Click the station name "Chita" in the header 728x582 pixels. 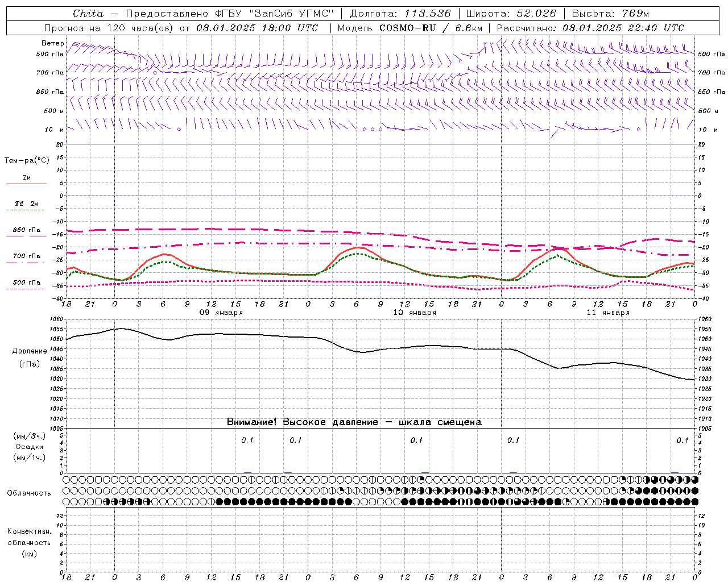tap(88, 14)
